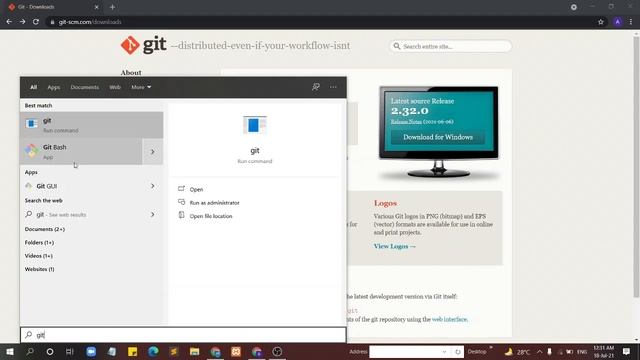Screen dimensions: 640x360
Task: Open the View Logos link
Action: (394, 247)
